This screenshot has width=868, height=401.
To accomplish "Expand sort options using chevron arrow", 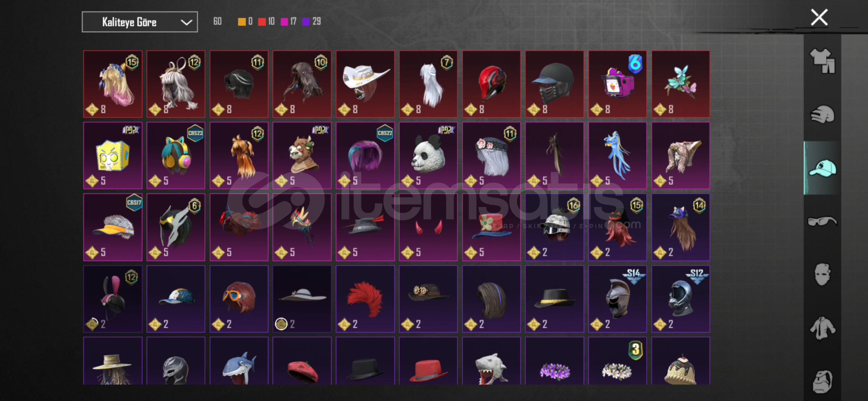I will tap(186, 22).
